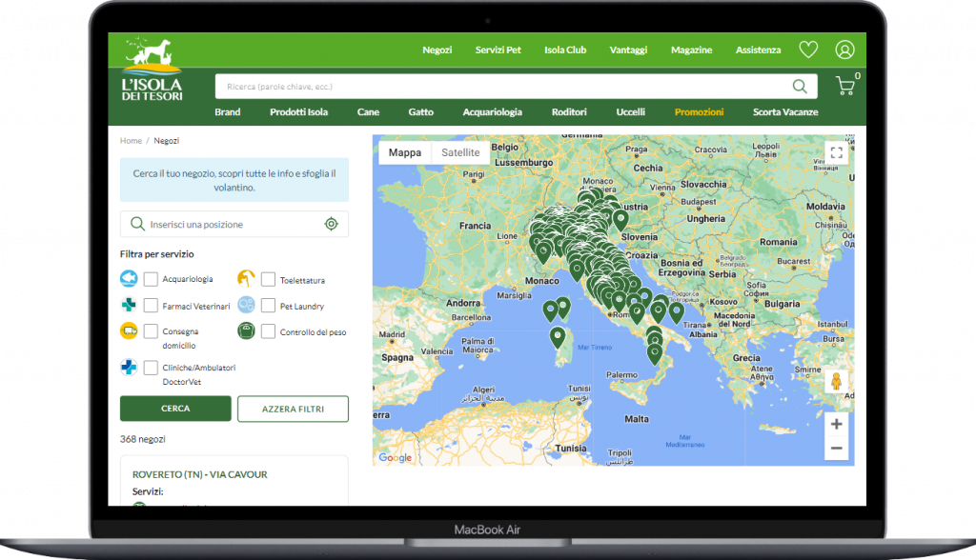Viewport: 976px width, 560px height.
Task: Zoom in on the map
Action: click(x=836, y=424)
